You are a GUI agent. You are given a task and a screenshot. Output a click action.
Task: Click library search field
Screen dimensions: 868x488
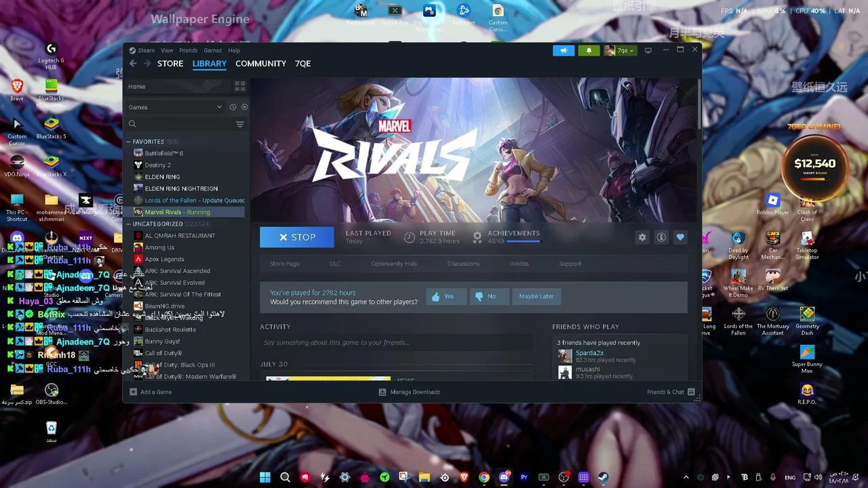[180, 124]
